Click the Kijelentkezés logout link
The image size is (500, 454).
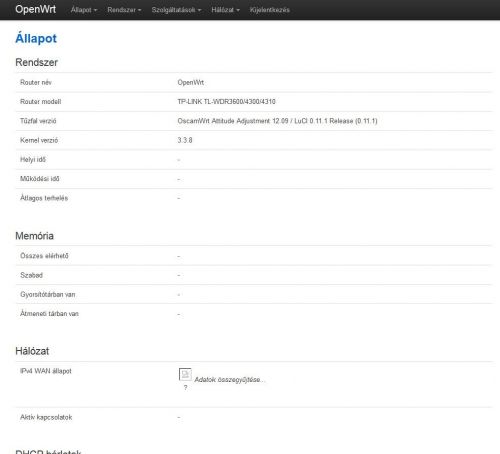click(x=270, y=10)
